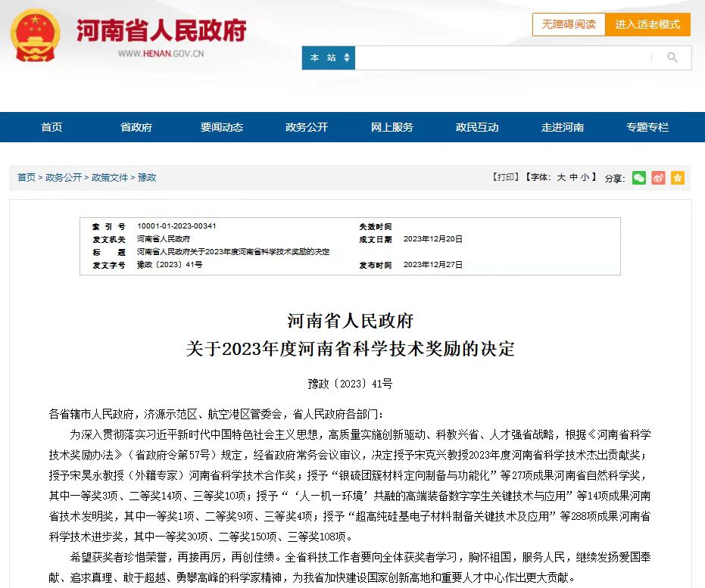Screen dimensions: 705x588
Task: Click the 政务公开 breadcrumb link
Action: pyautogui.click(x=64, y=177)
